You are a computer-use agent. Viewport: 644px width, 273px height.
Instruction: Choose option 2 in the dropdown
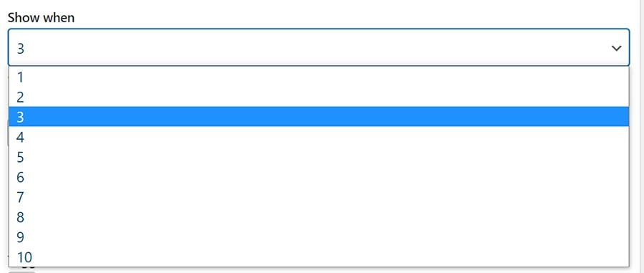point(318,97)
